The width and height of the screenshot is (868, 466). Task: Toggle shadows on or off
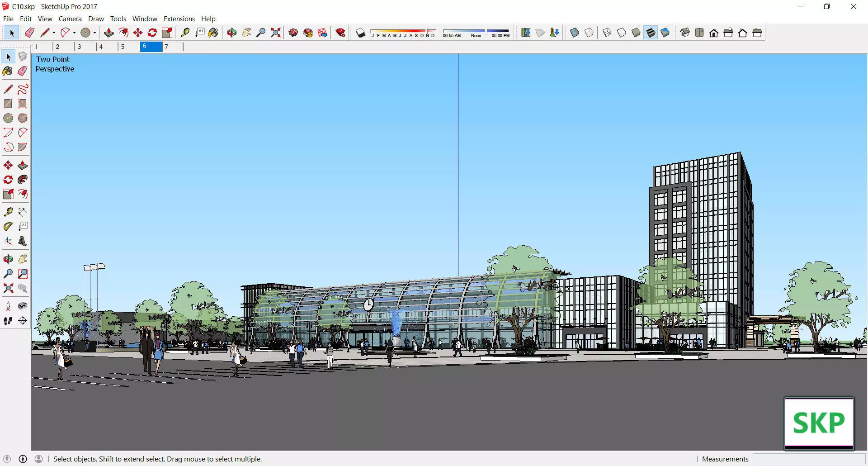coord(360,33)
